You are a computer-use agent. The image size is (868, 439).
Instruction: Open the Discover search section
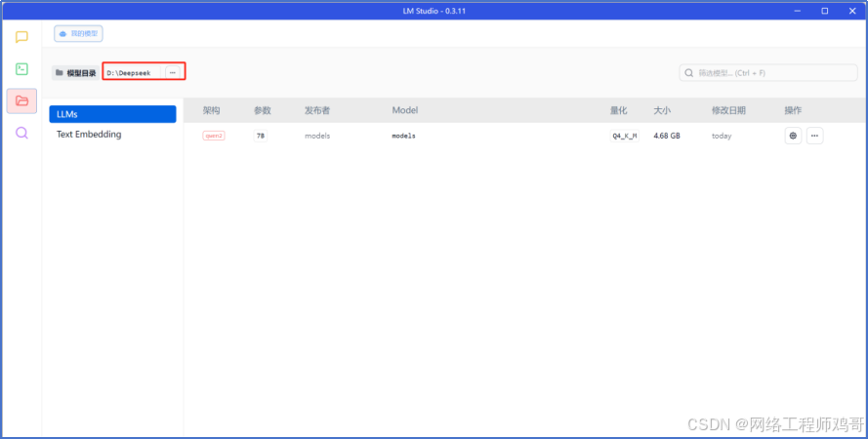[21, 133]
